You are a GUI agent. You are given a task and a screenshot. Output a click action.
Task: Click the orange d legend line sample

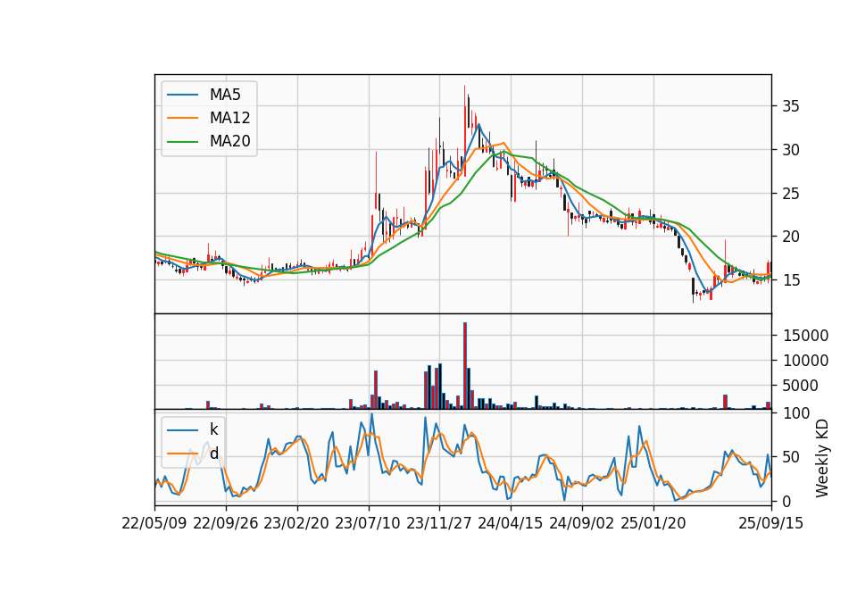182,454
